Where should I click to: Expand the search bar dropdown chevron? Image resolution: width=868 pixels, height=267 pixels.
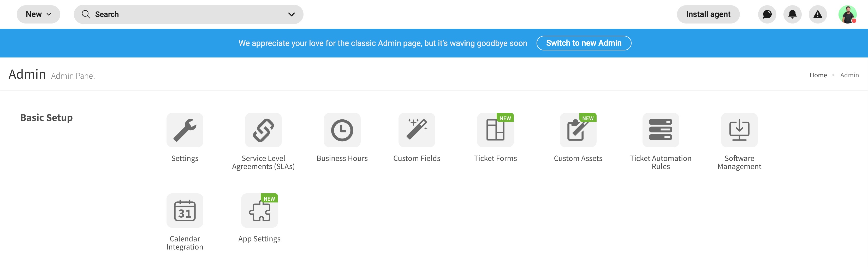[292, 14]
